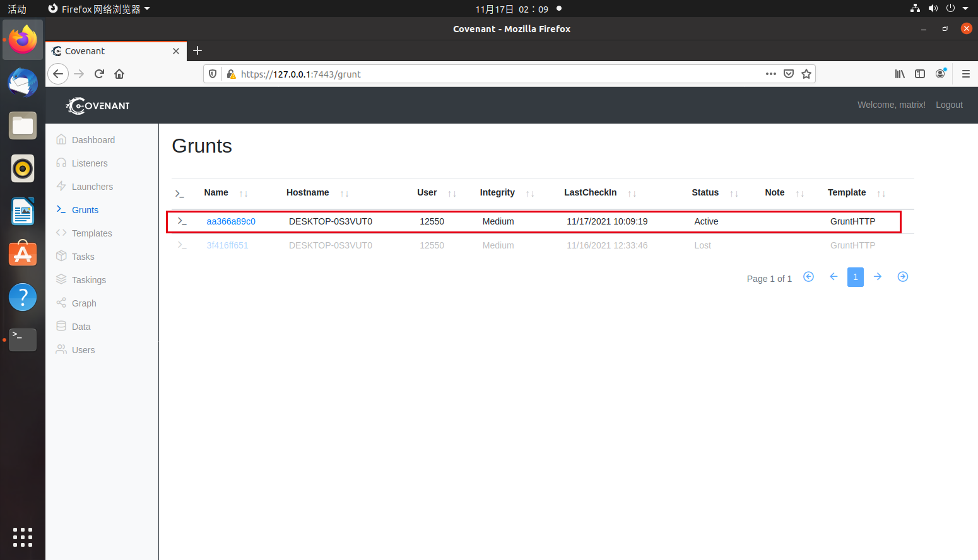
Task: Click the Firefox reload page icon
Action: (x=99, y=74)
